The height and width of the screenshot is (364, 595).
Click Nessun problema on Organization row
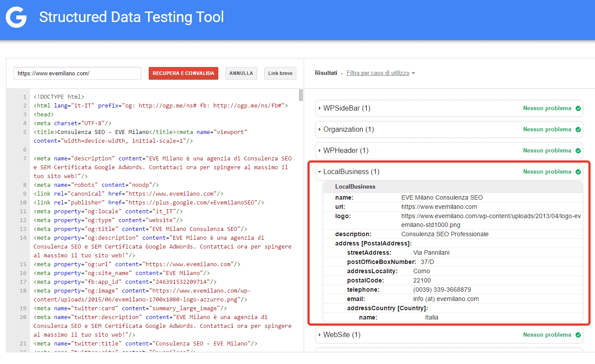coord(547,130)
